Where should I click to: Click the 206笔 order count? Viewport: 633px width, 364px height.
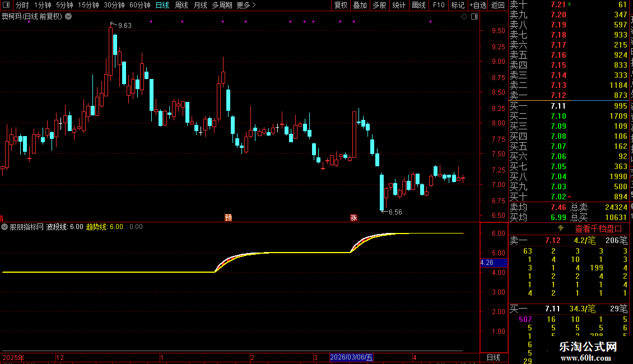[616, 240]
